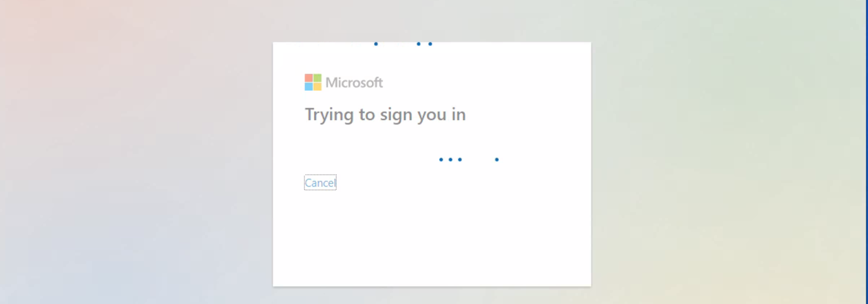The width and height of the screenshot is (868, 304).
Task: Click the single leading dot at dialog top
Action: [x=376, y=44]
